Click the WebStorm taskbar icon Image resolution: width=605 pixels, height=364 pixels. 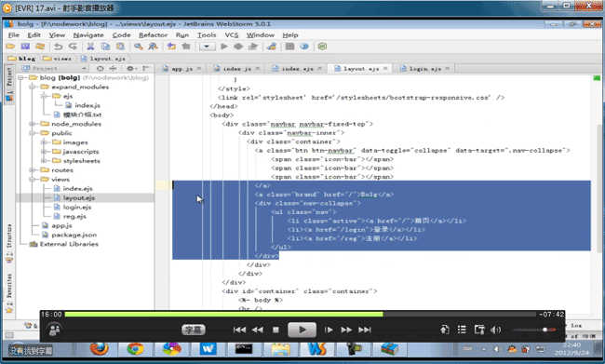[x=317, y=349]
